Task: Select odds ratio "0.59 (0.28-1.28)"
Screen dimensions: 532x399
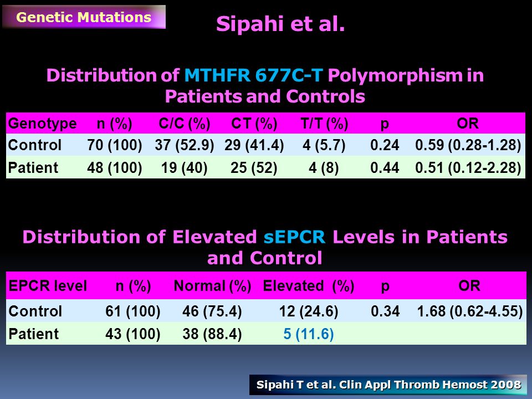Action: coord(468,145)
